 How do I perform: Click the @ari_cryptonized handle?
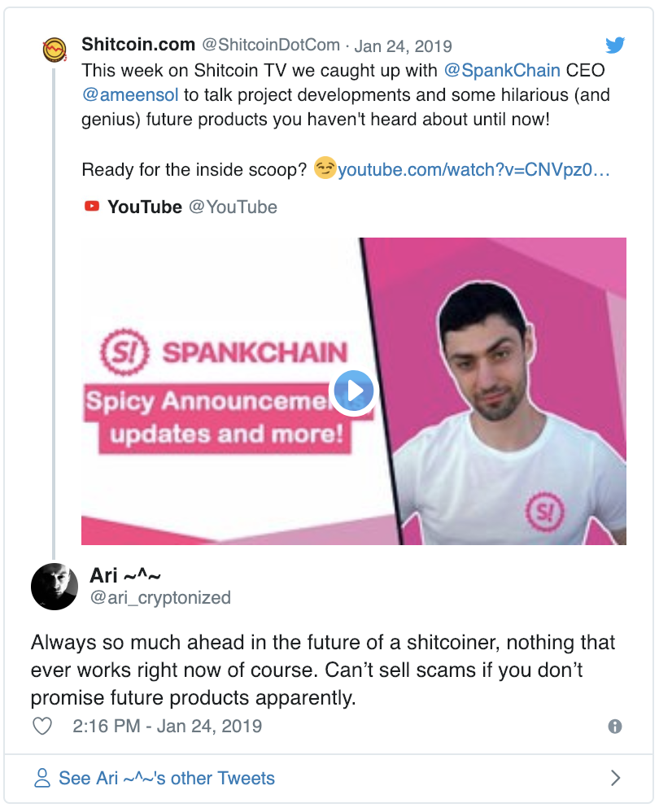160,598
